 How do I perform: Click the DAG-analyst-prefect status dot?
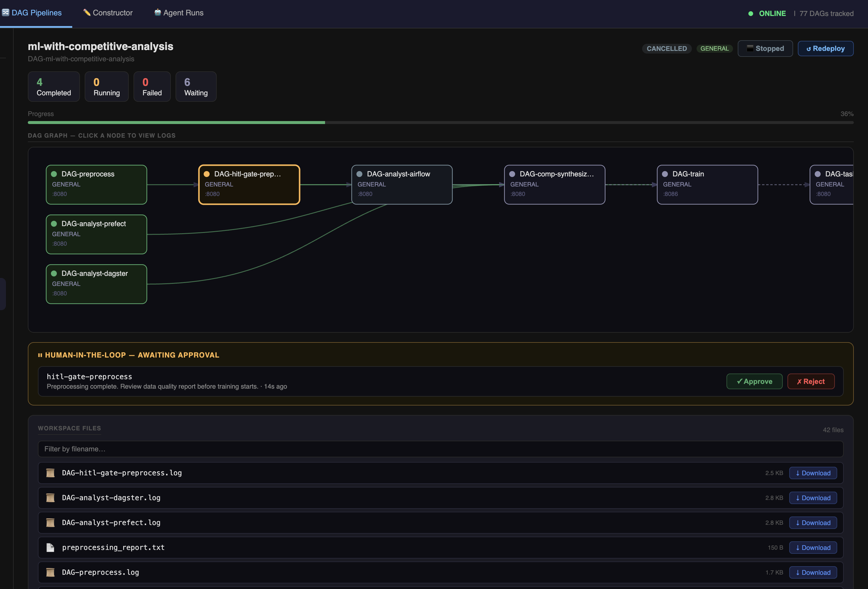point(54,224)
